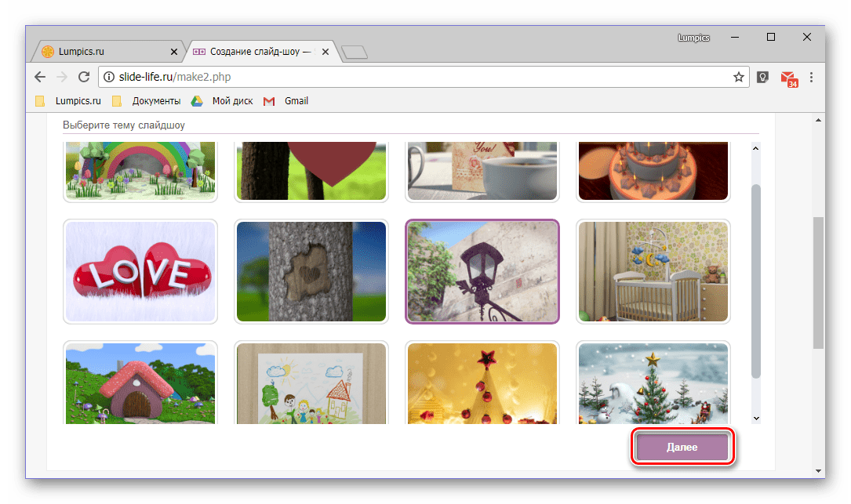Open the Мой диск bookmark
This screenshot has height=504, width=851.
click(222, 101)
